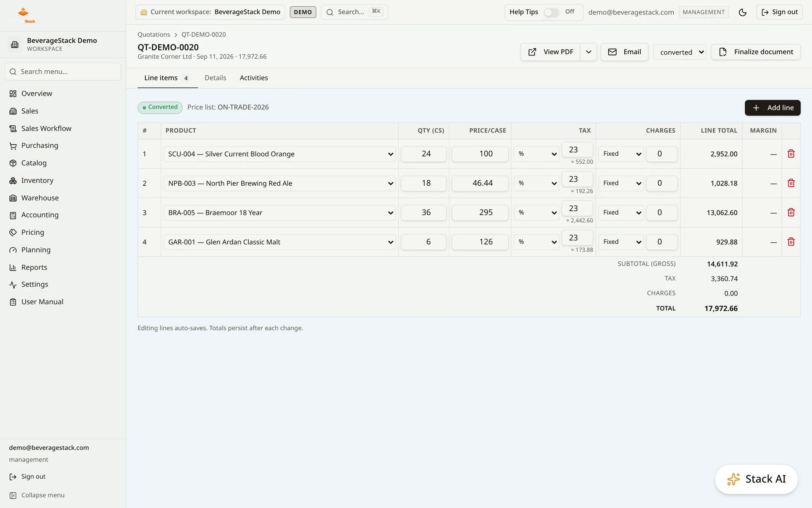Click View PDF button
812x508 pixels.
click(550, 52)
